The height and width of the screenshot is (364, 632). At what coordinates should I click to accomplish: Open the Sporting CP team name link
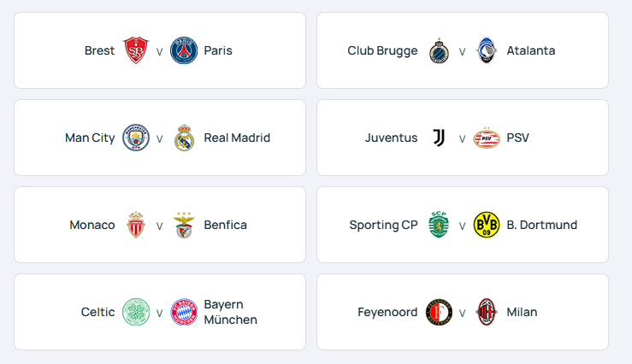pyautogui.click(x=383, y=225)
